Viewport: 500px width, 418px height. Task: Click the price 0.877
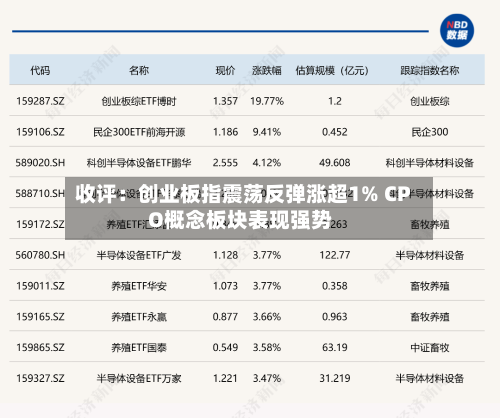(225, 317)
